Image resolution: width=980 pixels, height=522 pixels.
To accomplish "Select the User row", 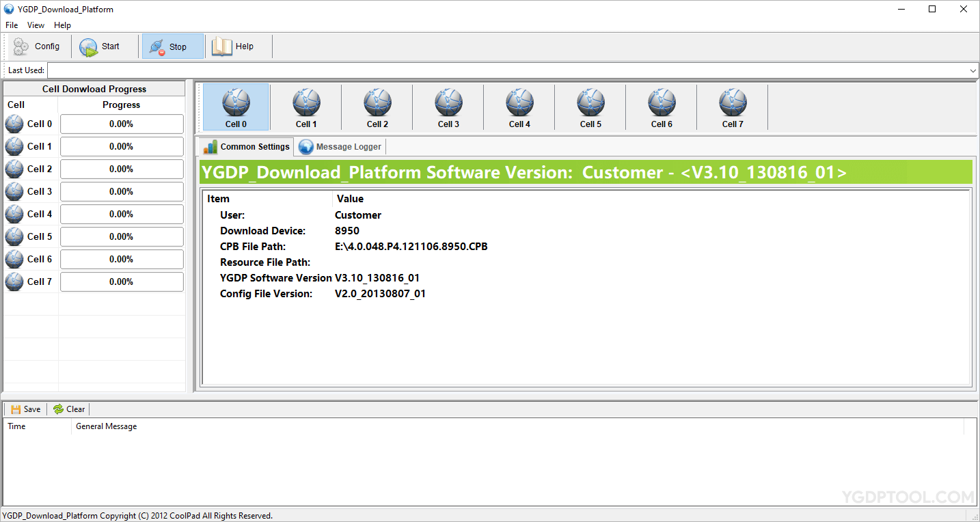I will click(586, 215).
